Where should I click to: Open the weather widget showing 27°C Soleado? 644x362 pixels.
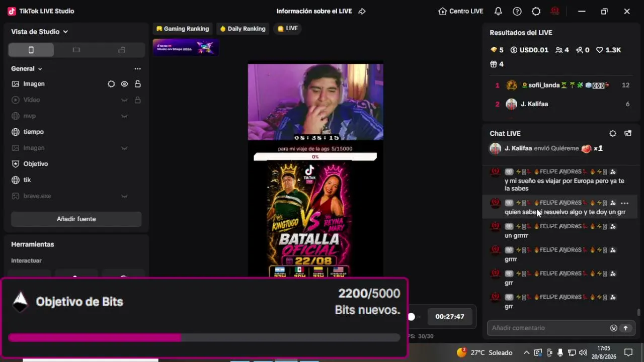click(x=485, y=352)
